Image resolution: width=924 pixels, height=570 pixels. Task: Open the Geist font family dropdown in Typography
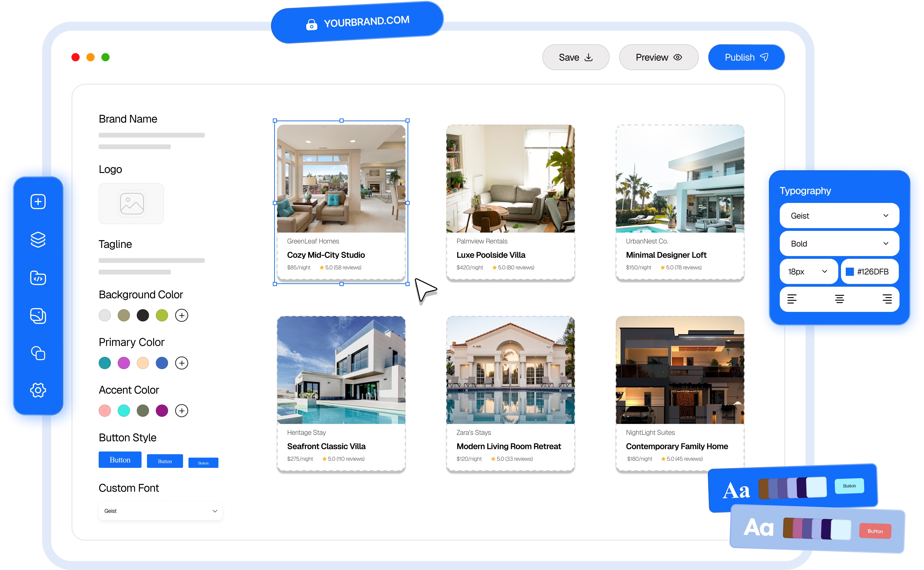coord(839,215)
